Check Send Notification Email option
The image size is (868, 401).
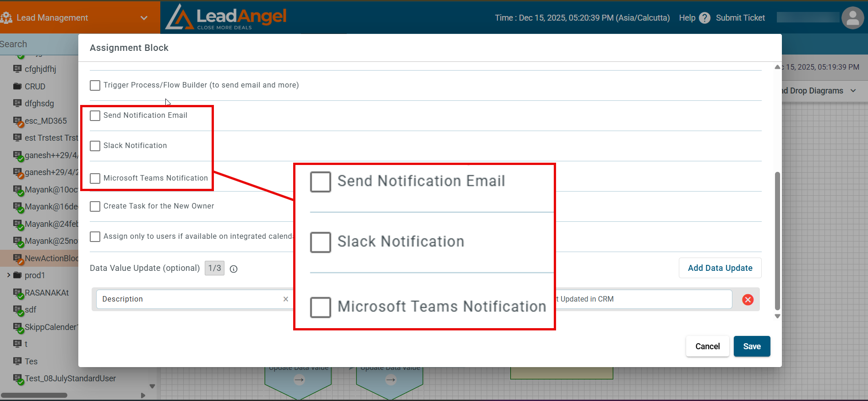click(x=95, y=115)
